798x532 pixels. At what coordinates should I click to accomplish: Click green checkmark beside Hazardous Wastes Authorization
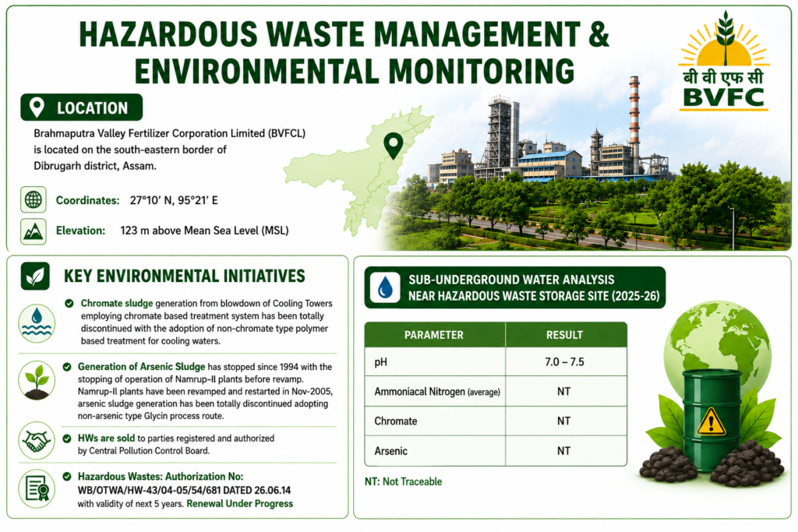(x=67, y=477)
